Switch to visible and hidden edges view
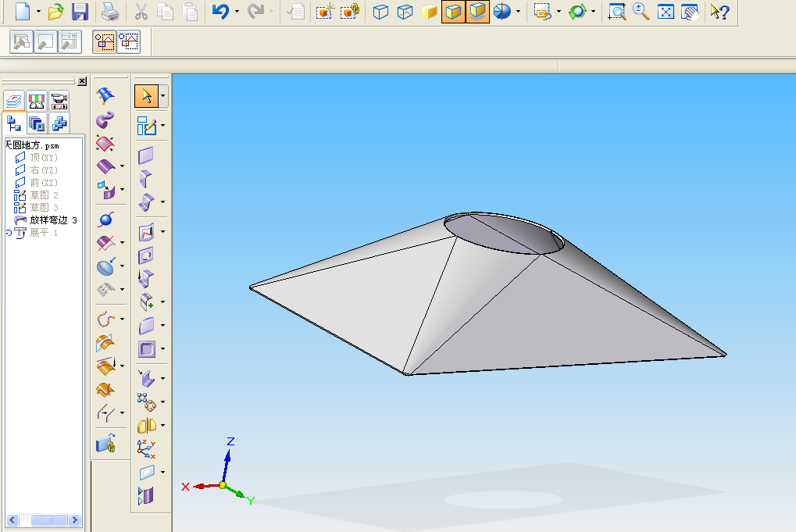Viewport: 796px width, 532px height. pos(405,11)
